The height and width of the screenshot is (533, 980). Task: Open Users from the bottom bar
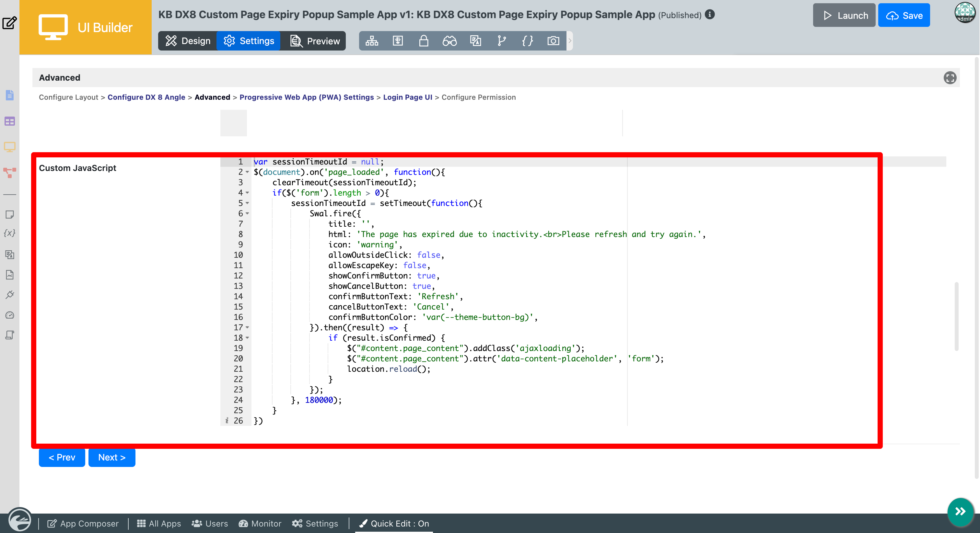[210, 524]
